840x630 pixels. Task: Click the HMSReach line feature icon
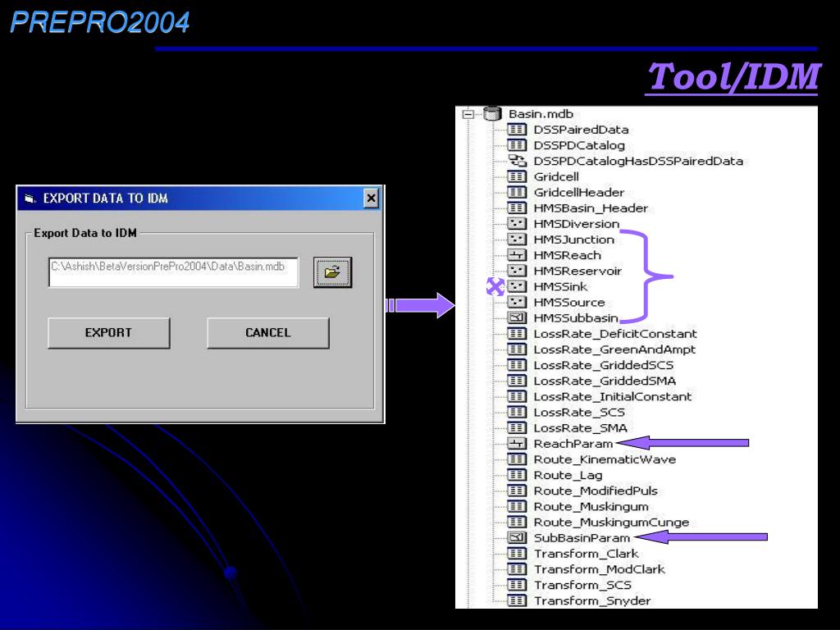(x=517, y=255)
